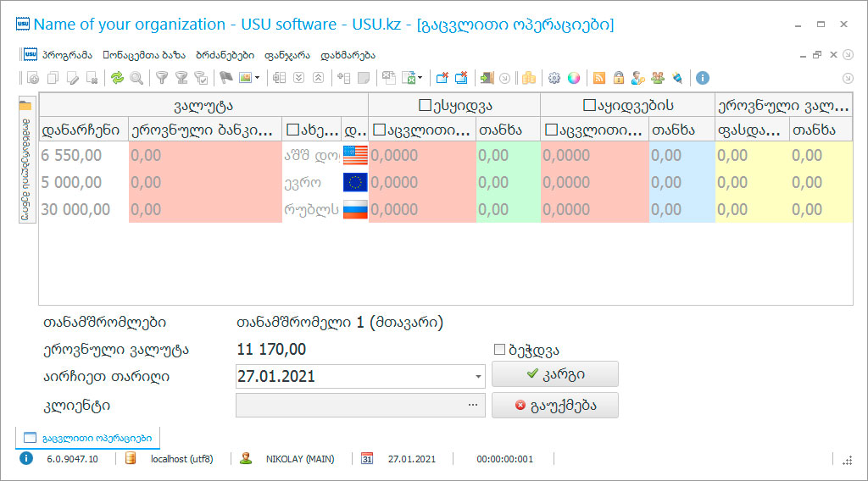Screen dimensions: 868x481
Task: Toggle the აყიდვების header checkbox
Action: click(x=590, y=105)
